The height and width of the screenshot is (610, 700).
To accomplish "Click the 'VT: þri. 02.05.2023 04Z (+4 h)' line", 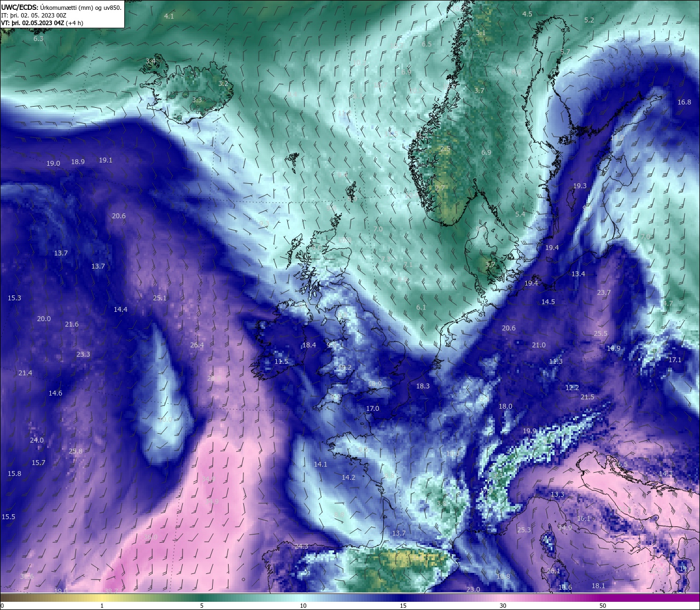I will click(42, 23).
